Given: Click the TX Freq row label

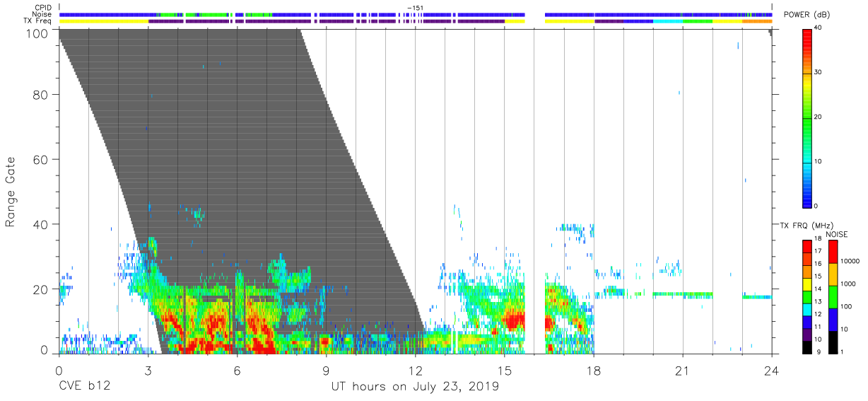Looking at the screenshot, I should coord(38,21).
